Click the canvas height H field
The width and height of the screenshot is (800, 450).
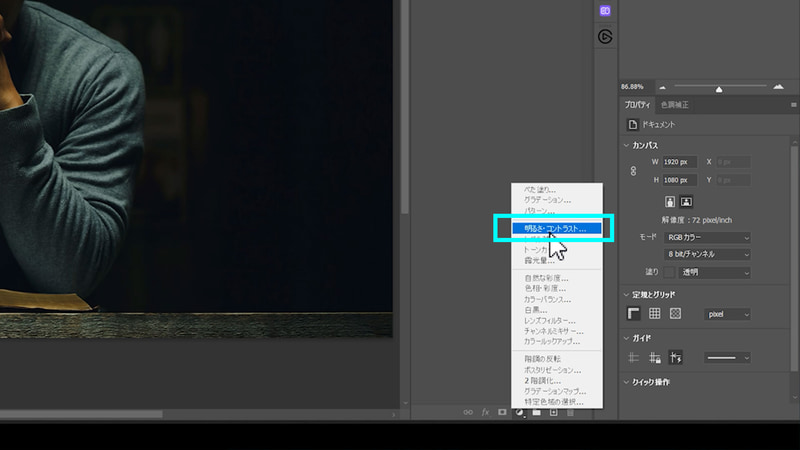680,180
